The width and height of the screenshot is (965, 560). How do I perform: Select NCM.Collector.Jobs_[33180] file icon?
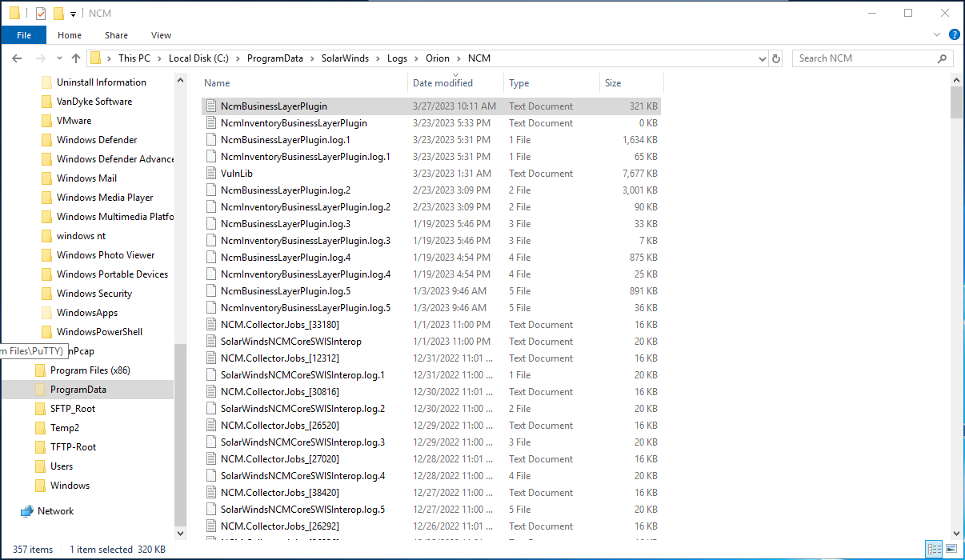click(211, 325)
